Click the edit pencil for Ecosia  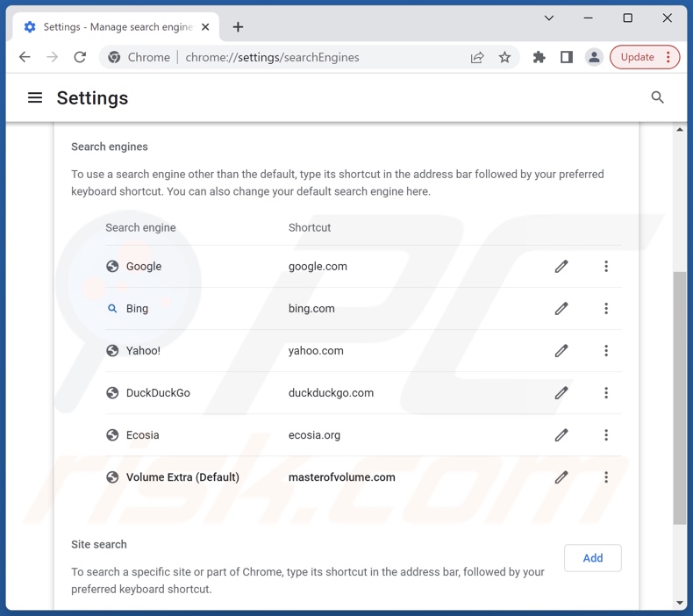(561, 435)
